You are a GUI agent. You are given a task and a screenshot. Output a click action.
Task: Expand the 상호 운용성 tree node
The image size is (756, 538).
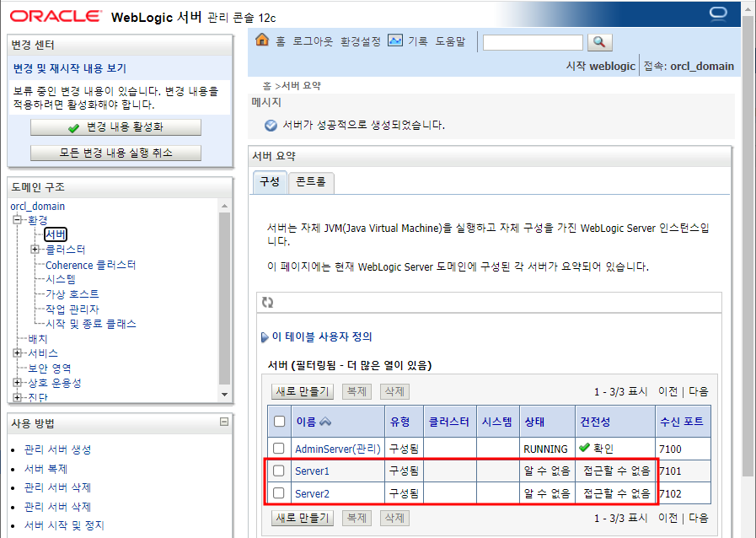[18, 383]
